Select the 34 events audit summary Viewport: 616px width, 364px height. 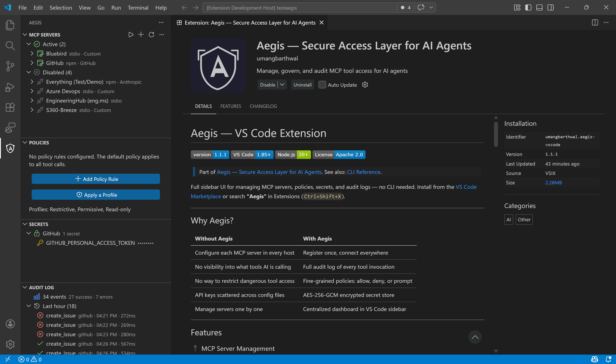pos(96,297)
